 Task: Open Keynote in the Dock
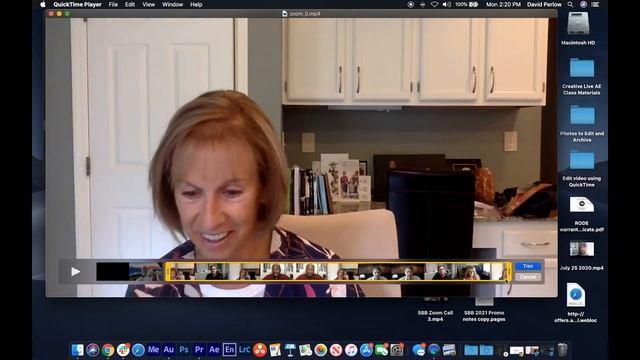click(x=290, y=350)
